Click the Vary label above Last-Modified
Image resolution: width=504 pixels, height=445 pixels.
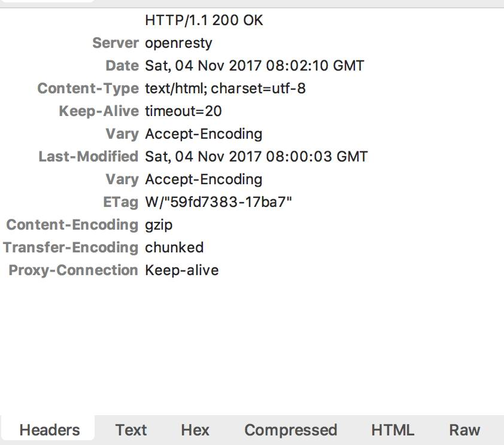click(x=122, y=134)
